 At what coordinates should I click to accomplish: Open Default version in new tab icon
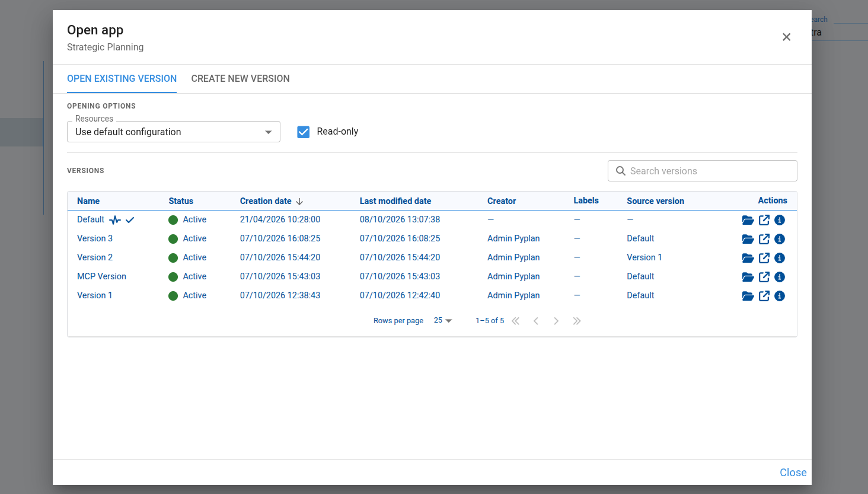point(764,220)
